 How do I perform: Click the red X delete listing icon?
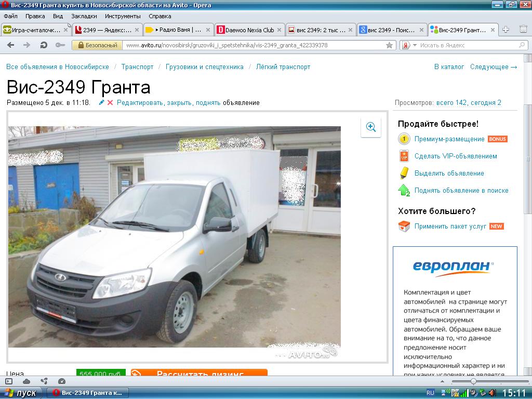pos(110,103)
